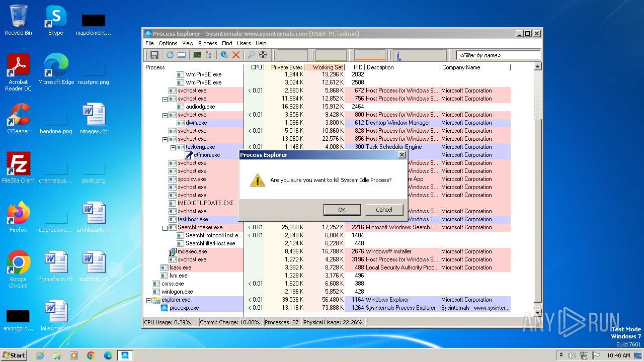Click the scrollbar down arrow

(537, 313)
